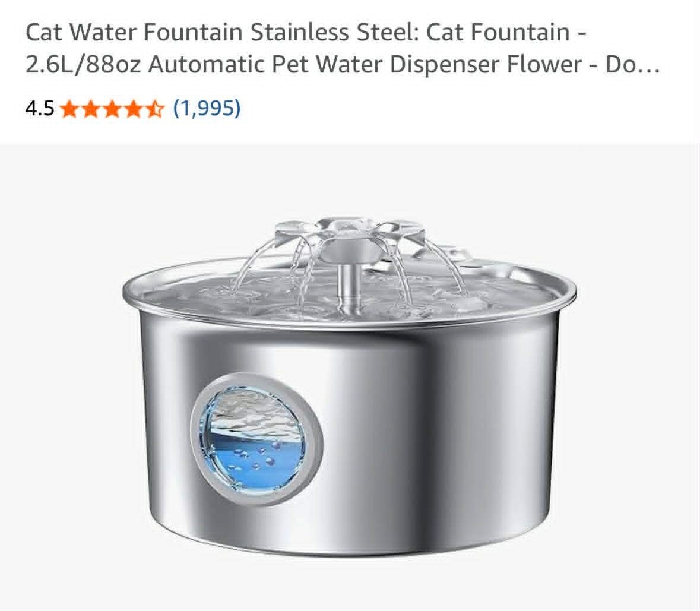Click the half-filled fifth rating star
The image size is (700, 611).
155,109
